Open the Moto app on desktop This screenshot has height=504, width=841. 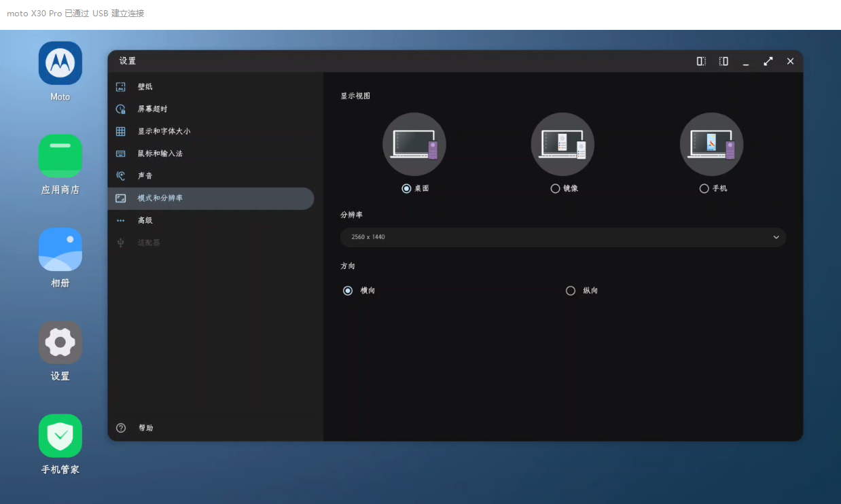(x=60, y=63)
